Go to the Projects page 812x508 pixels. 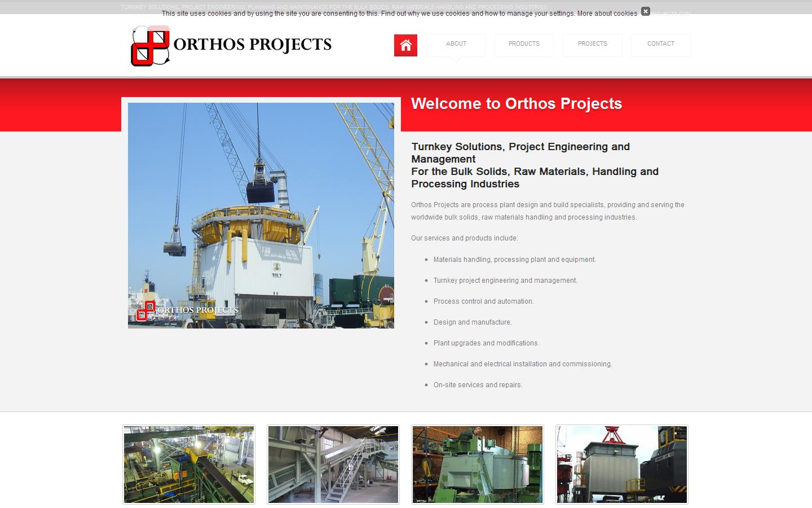(592, 44)
